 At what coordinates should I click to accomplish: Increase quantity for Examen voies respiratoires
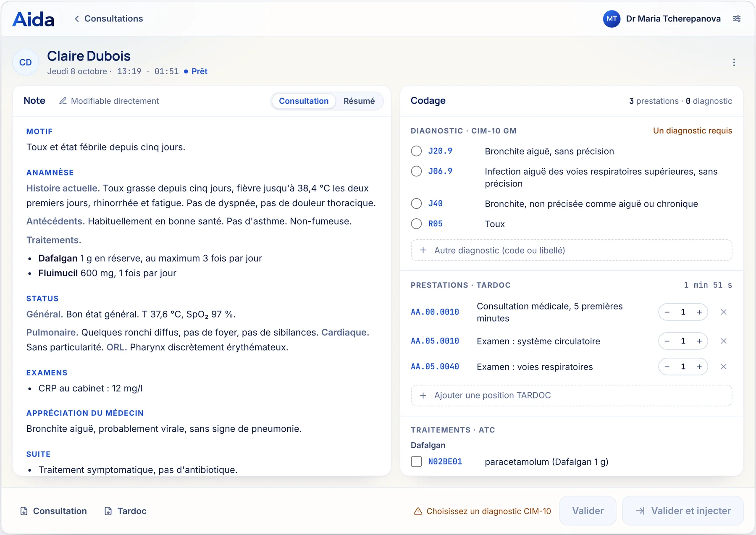click(699, 367)
